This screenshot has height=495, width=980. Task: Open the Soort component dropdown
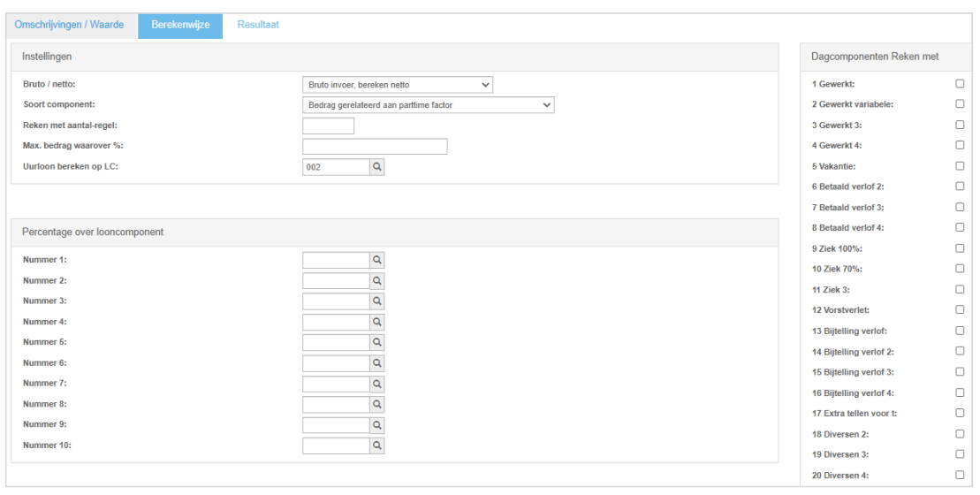pos(428,105)
